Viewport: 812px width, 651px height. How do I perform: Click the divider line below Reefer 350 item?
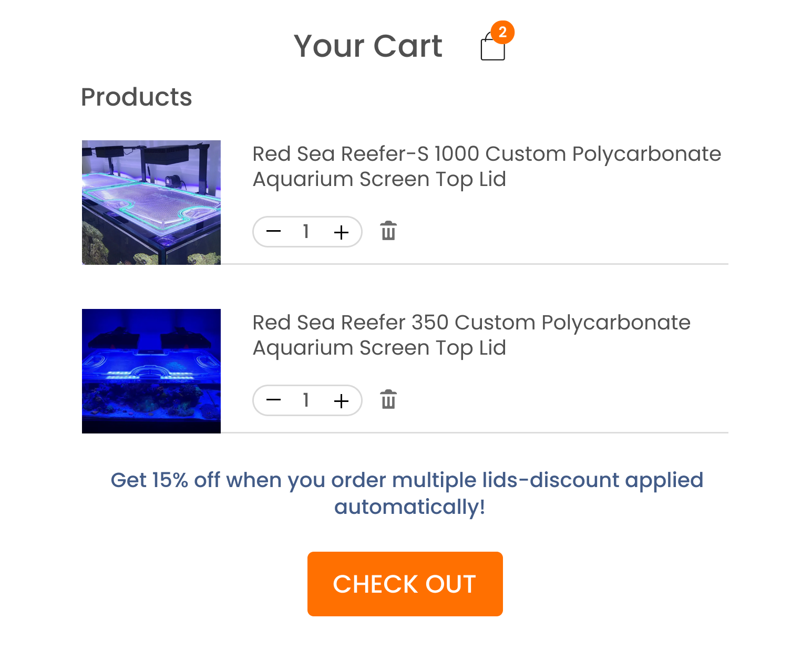tap(473, 432)
